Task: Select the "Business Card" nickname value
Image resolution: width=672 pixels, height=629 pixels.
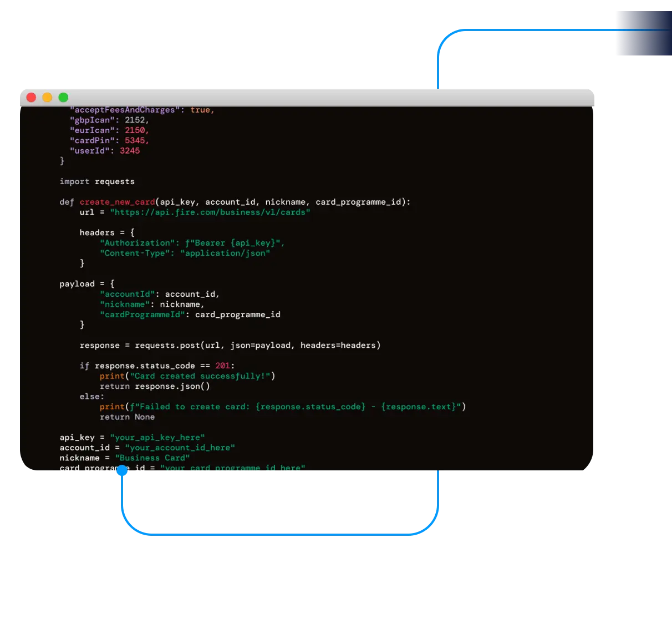Action: coord(152,458)
